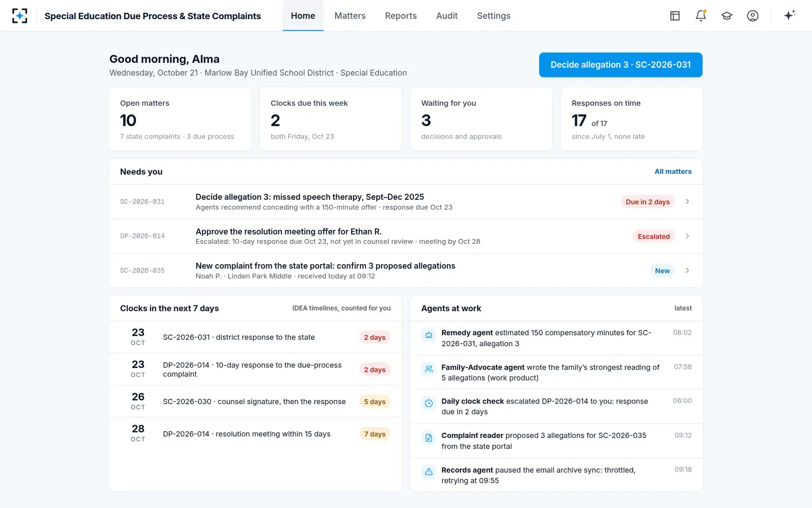The height and width of the screenshot is (508, 812).
Task: Open the notifications bell
Action: coord(701,16)
